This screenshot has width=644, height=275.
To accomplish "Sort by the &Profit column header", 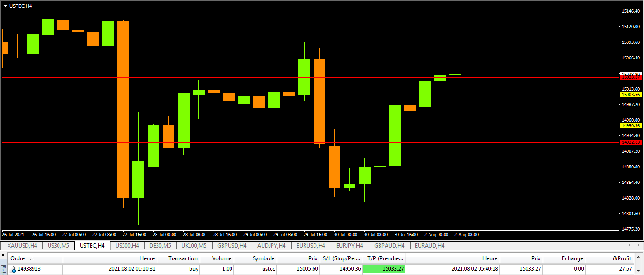I will pos(622,258).
